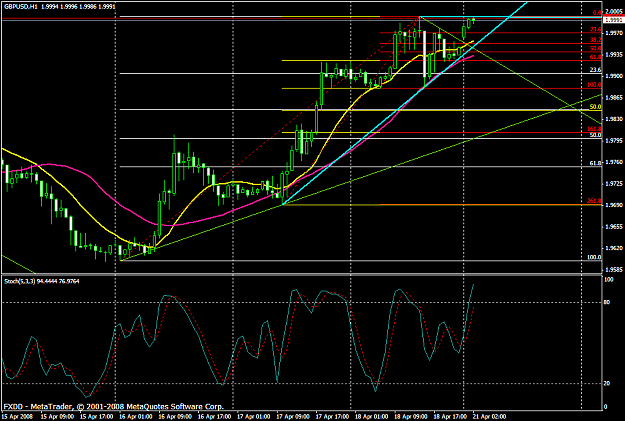Click the 1.9795 price axis value
This screenshot has height=421, width=625.
pyautogui.click(x=614, y=140)
